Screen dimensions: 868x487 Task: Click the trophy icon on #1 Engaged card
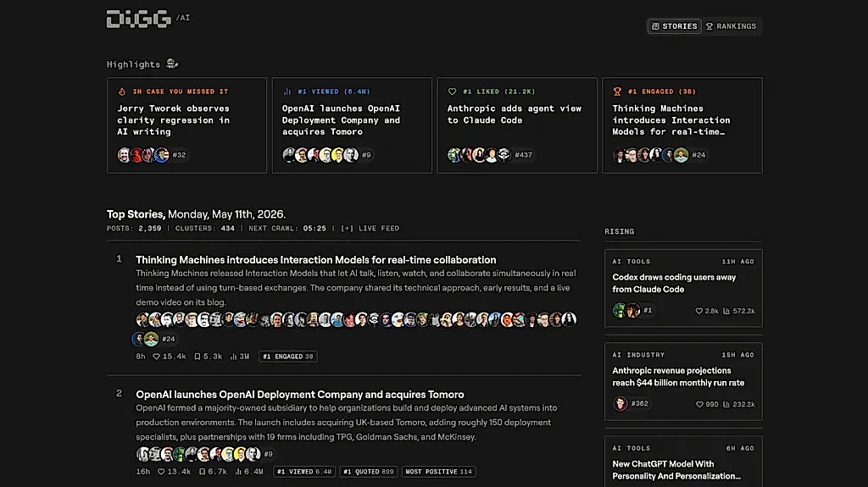(x=617, y=91)
